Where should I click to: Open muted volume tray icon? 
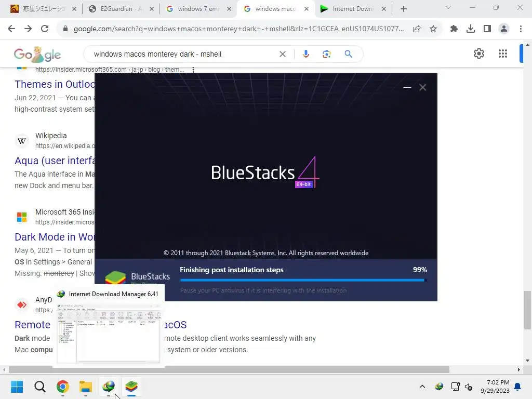(469, 387)
